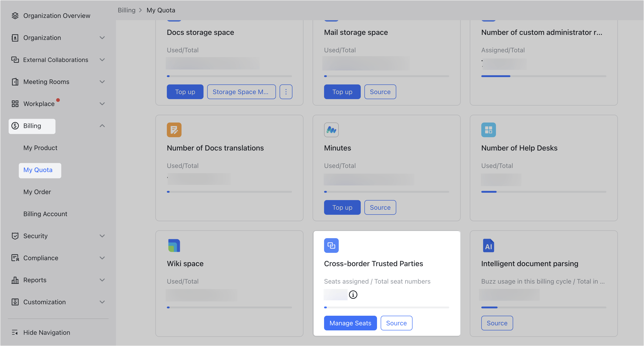Image resolution: width=644 pixels, height=346 pixels.
Task: Click the Reports bar-chart icon
Action: click(15, 280)
